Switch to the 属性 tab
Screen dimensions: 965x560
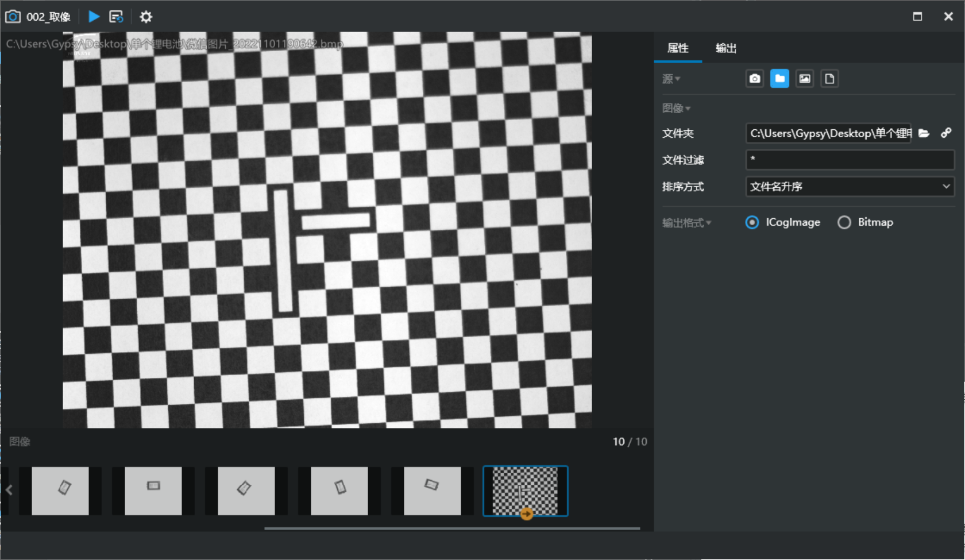coord(678,48)
